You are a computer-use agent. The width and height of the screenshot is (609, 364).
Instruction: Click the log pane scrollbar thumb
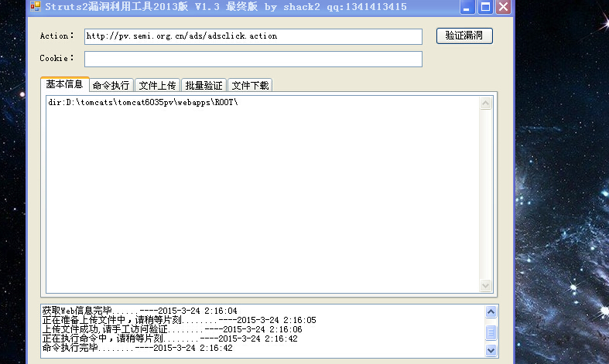[x=491, y=332]
